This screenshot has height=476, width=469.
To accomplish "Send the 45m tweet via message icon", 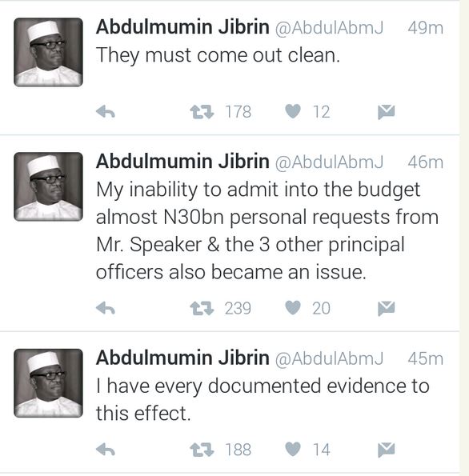I will click(386, 450).
